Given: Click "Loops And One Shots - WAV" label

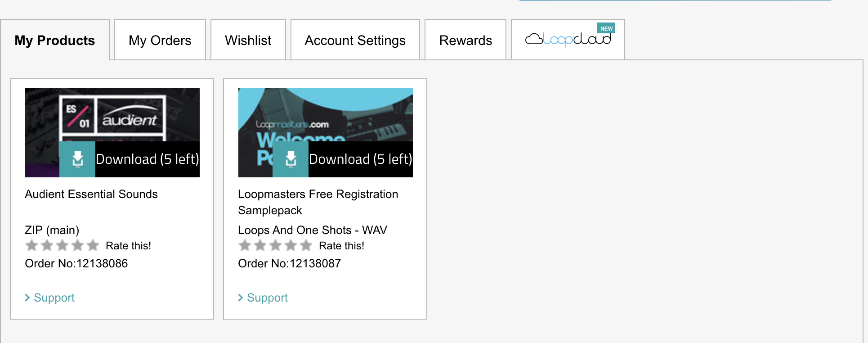Looking at the screenshot, I should pyautogui.click(x=313, y=230).
